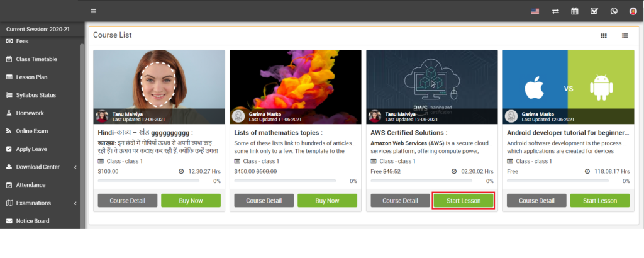The width and height of the screenshot is (644, 258).
Task: Click the sidebar vertical scrollbar
Action: 82,135
